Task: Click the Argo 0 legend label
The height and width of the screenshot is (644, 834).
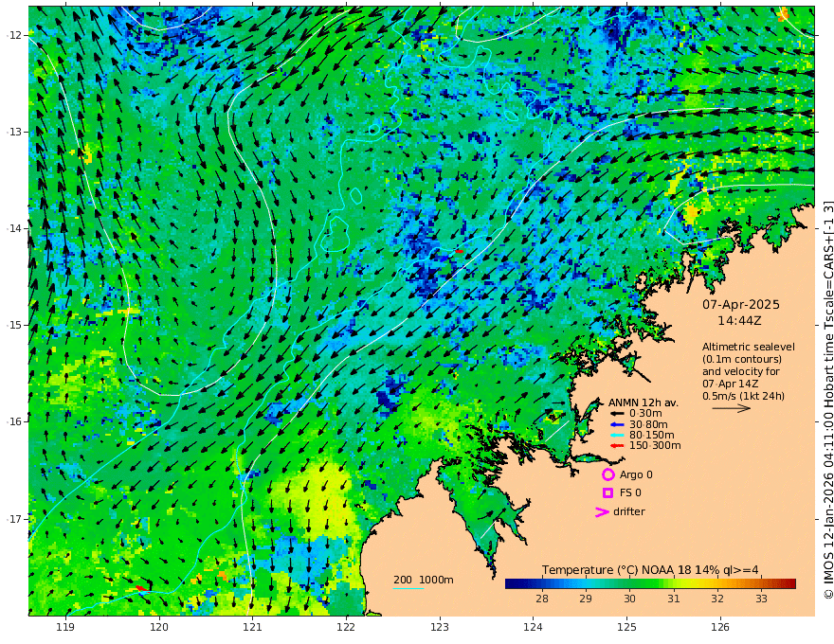Action: [x=636, y=474]
